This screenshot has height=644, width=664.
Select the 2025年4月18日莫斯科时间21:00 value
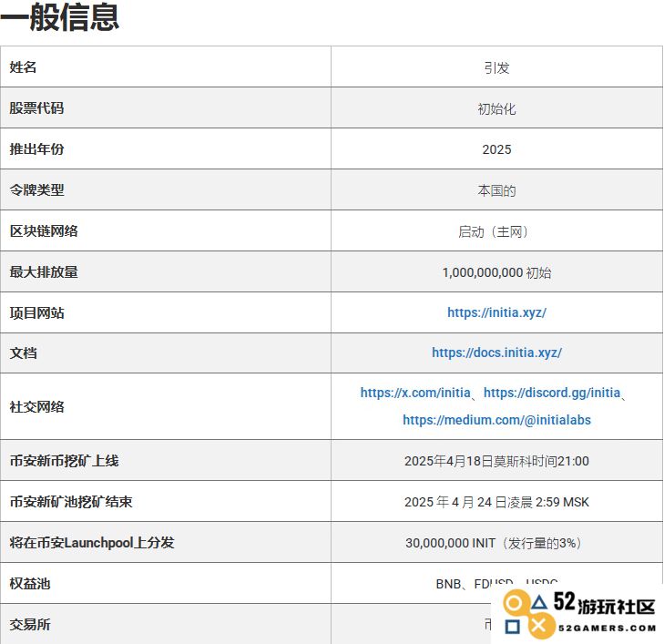[x=496, y=461]
